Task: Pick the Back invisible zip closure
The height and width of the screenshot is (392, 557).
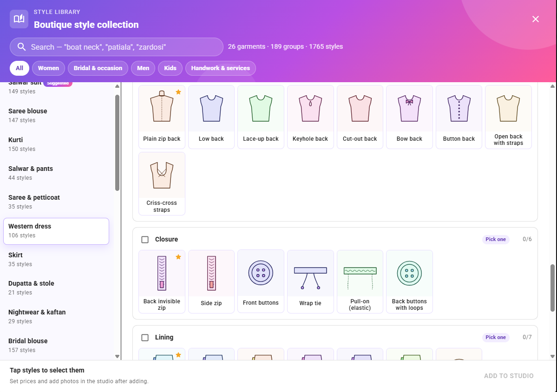Action: point(162,281)
